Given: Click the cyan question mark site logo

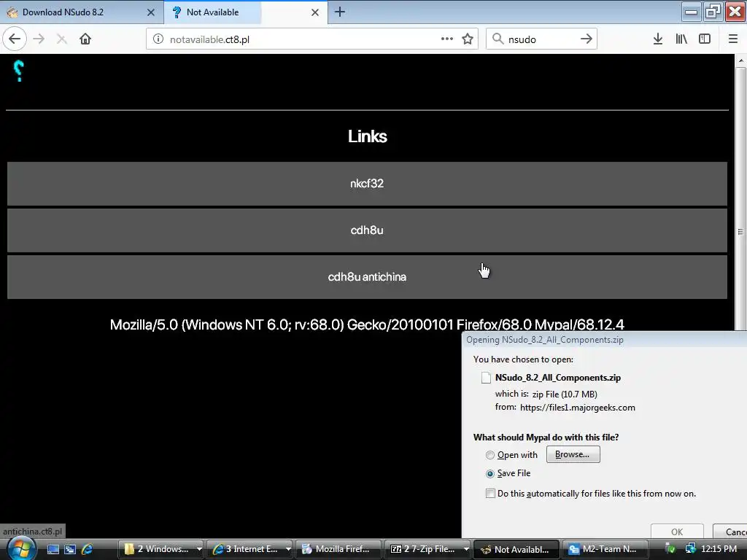Looking at the screenshot, I should tap(18, 71).
